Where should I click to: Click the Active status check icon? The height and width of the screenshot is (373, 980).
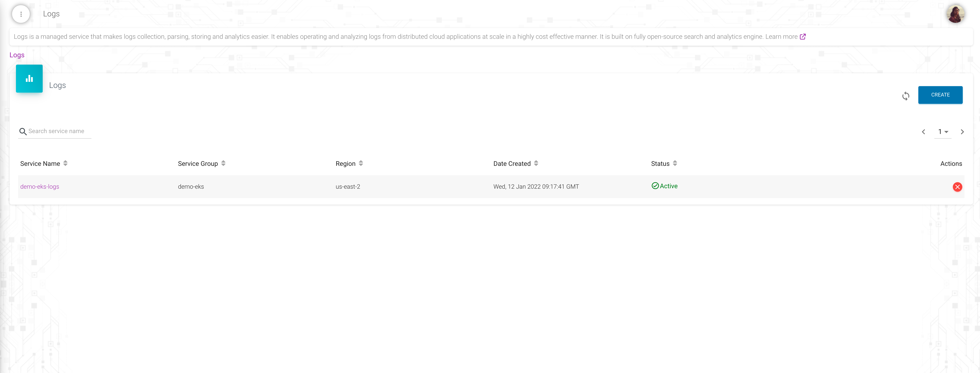(655, 186)
